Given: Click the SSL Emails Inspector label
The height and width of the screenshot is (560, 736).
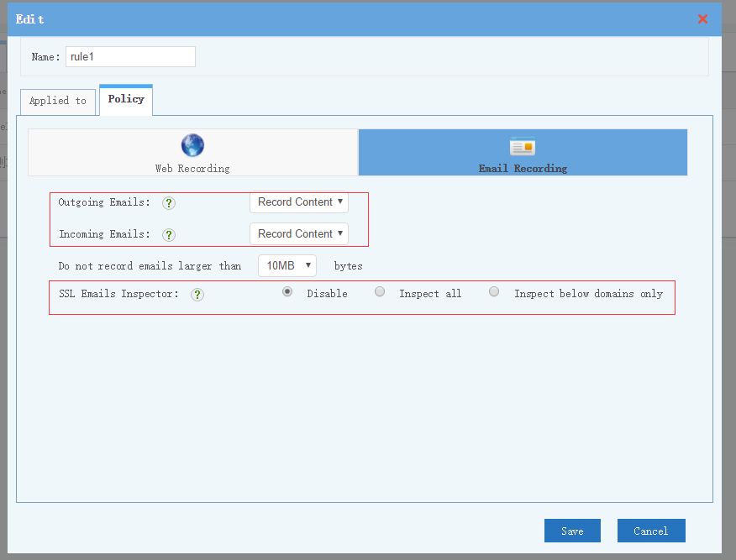Looking at the screenshot, I should 118,294.
